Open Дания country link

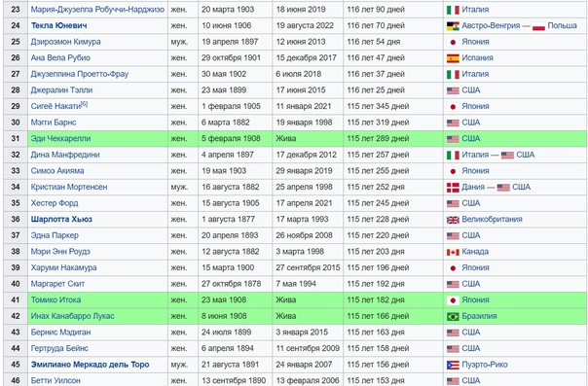pyautogui.click(x=473, y=187)
